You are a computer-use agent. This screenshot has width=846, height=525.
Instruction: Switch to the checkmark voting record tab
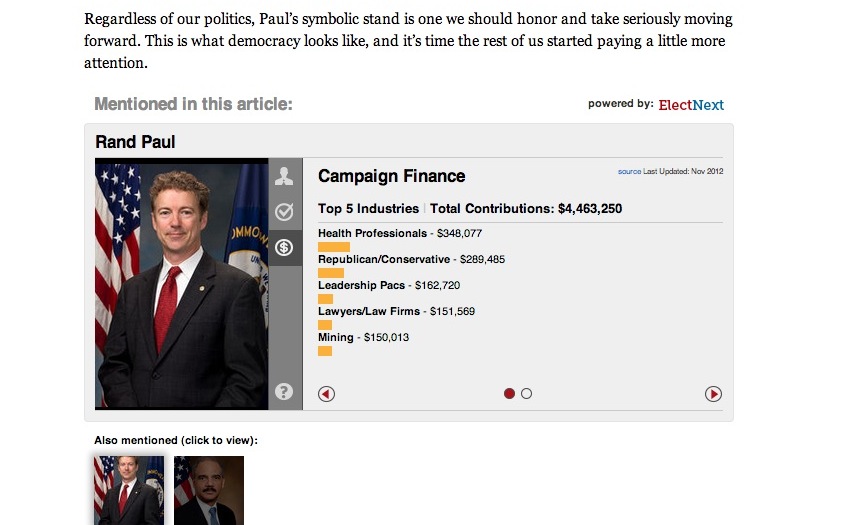click(285, 211)
